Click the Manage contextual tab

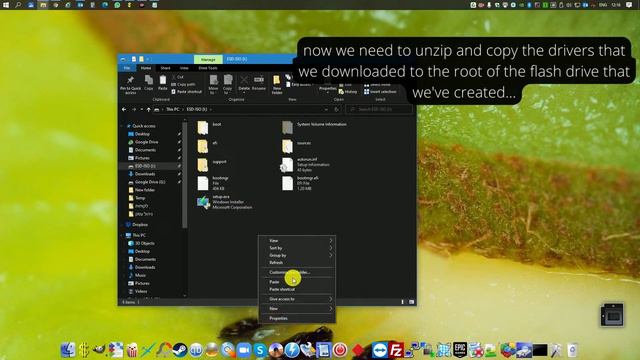pos(208,60)
